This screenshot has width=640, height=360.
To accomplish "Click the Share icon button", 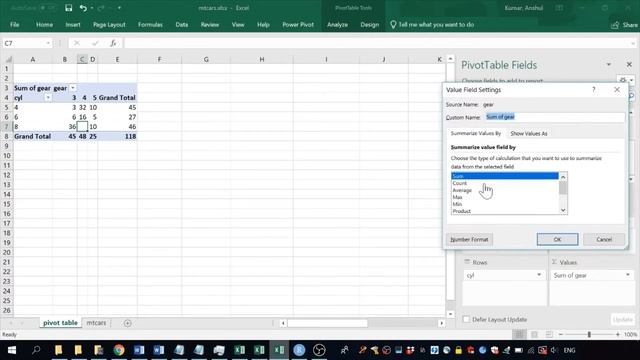I will point(624,25).
